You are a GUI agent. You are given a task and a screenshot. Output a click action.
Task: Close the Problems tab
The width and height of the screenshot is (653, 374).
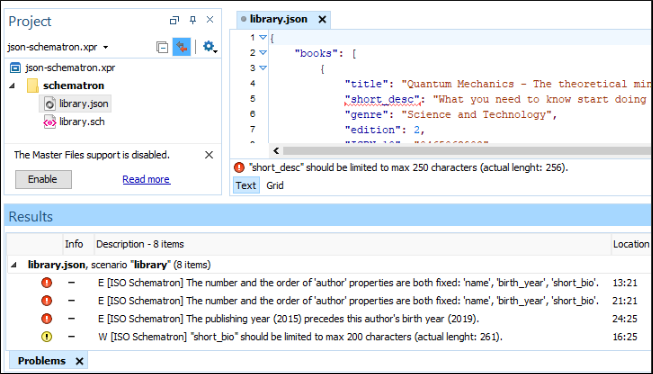[x=79, y=361]
